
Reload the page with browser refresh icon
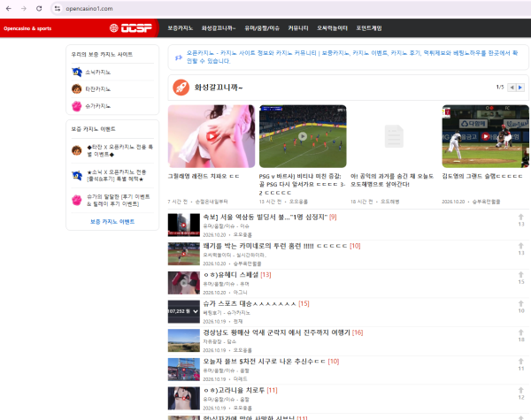click(x=39, y=9)
